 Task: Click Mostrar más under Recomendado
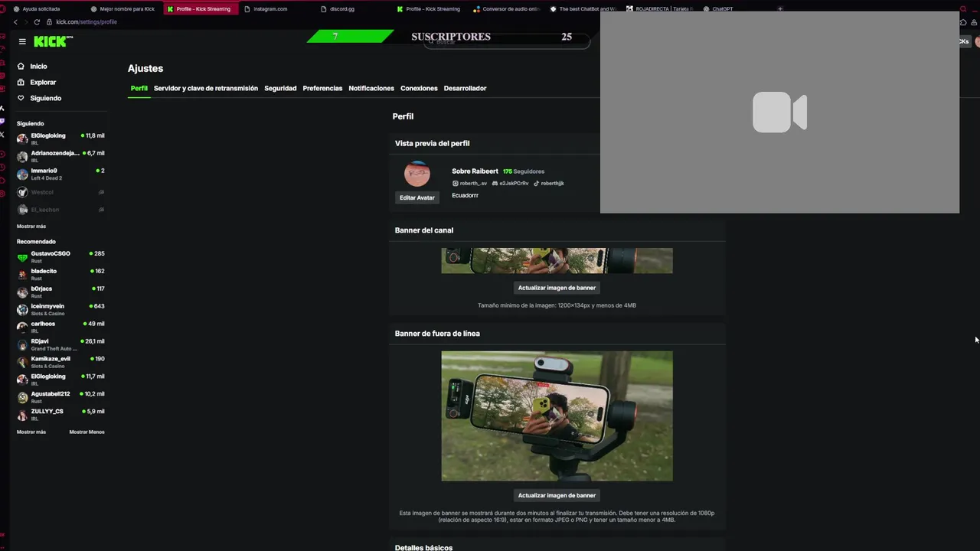pos(31,432)
